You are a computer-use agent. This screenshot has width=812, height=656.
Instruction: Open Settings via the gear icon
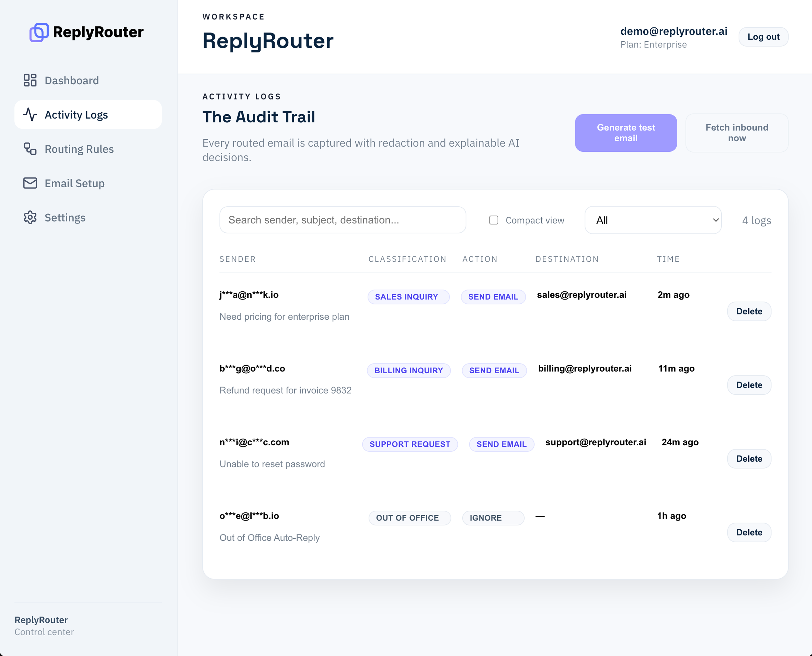click(x=30, y=217)
